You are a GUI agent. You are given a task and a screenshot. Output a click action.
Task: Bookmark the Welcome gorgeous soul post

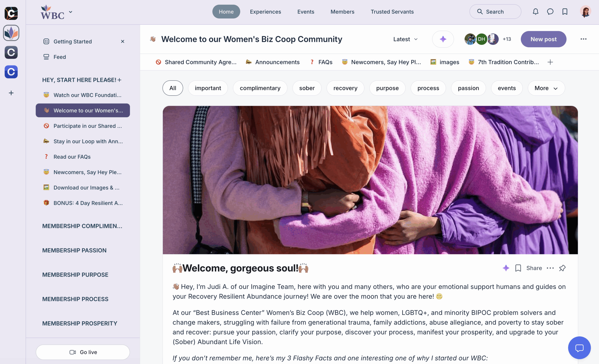[x=518, y=268]
